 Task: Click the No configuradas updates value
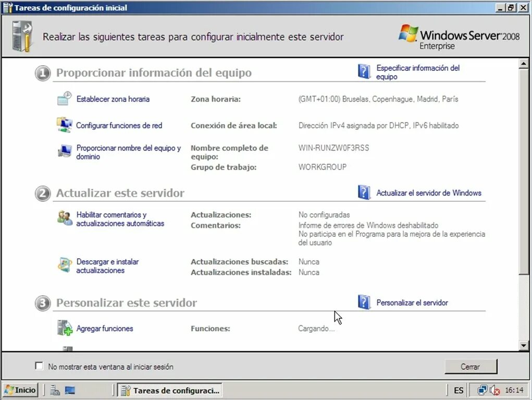pyautogui.click(x=324, y=214)
